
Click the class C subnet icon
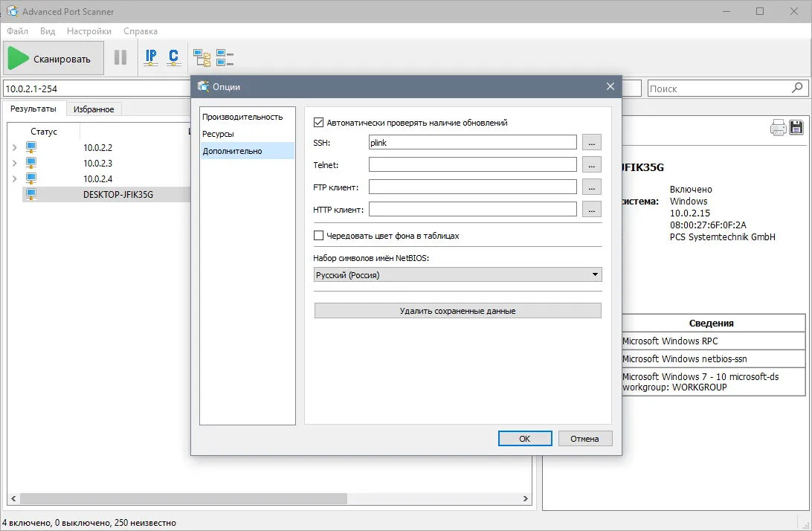173,57
